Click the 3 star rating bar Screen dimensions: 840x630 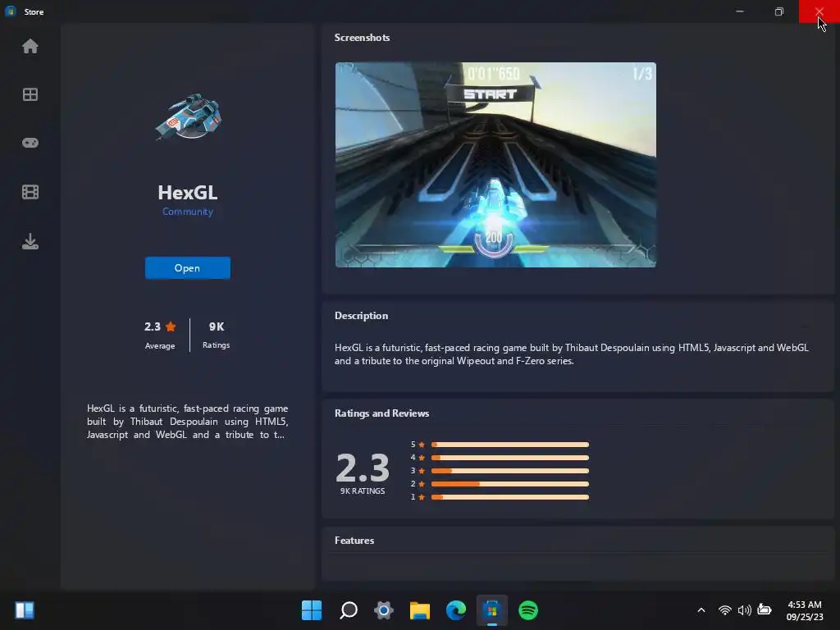point(510,471)
